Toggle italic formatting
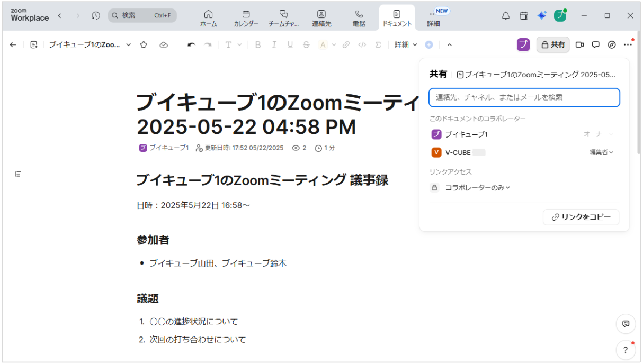 pyautogui.click(x=274, y=45)
